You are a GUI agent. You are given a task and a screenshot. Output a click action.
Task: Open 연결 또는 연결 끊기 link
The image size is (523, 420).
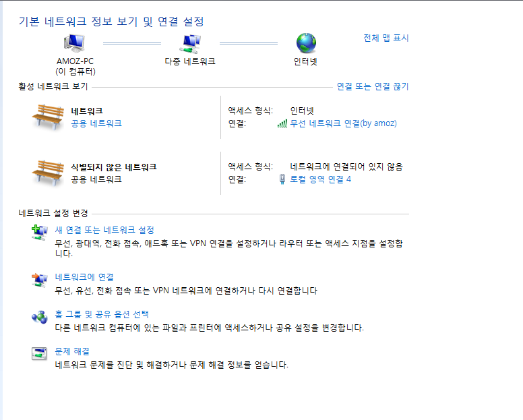pyautogui.click(x=373, y=87)
